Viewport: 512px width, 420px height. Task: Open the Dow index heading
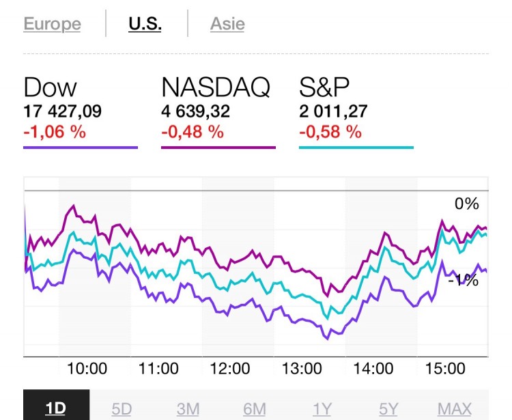point(50,87)
